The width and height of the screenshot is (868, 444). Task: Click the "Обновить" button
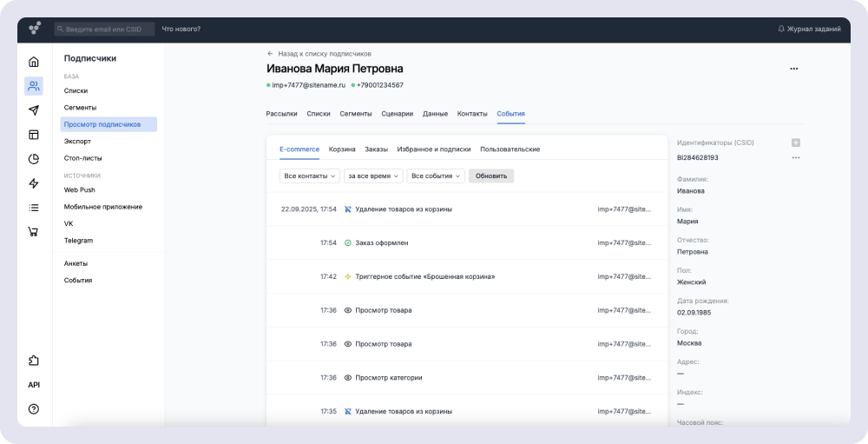point(491,176)
